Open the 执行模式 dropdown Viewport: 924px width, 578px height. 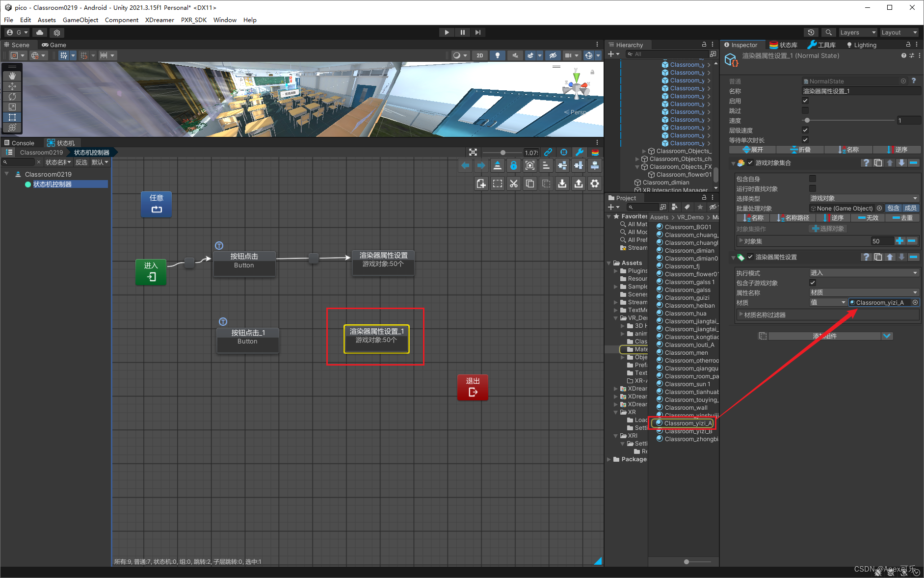coord(864,273)
